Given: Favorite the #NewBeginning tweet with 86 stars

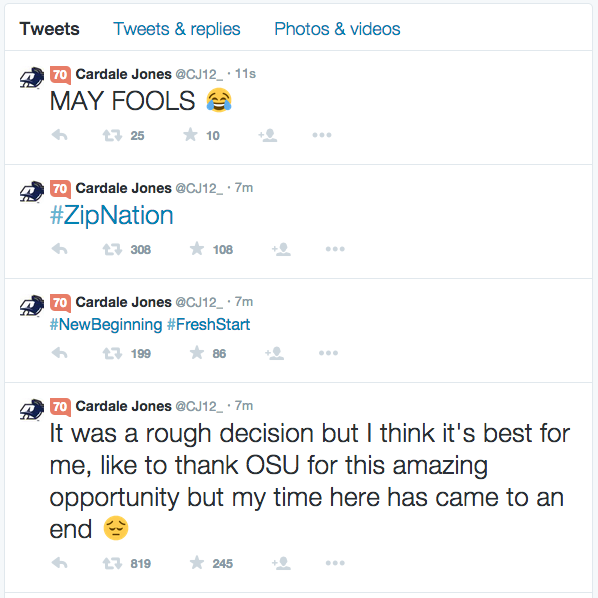Looking at the screenshot, I should 197,353.
